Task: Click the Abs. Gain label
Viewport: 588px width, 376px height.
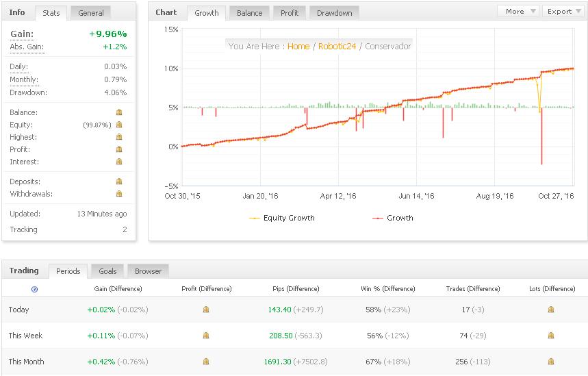Action: (27, 47)
